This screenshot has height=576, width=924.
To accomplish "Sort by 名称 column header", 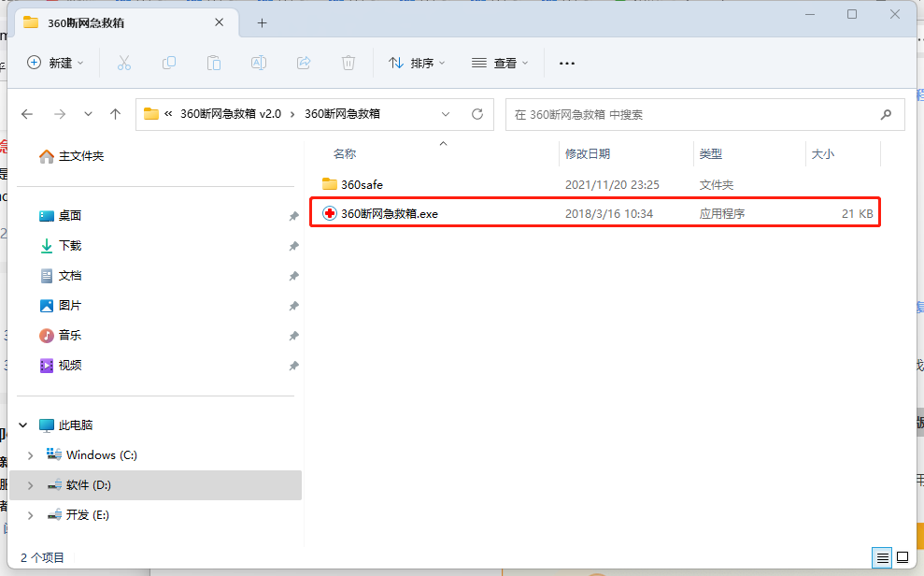I will click(345, 154).
